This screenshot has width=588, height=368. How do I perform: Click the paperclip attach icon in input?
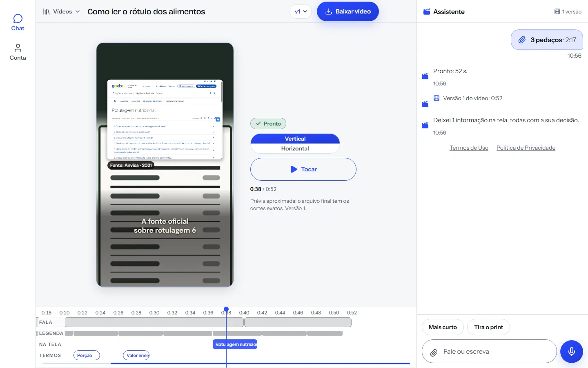click(x=434, y=352)
